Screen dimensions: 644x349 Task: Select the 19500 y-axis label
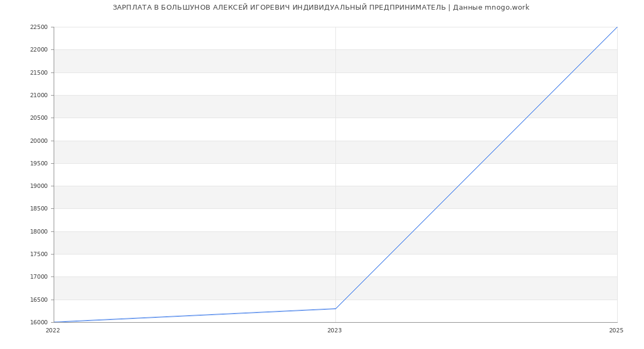(39, 163)
